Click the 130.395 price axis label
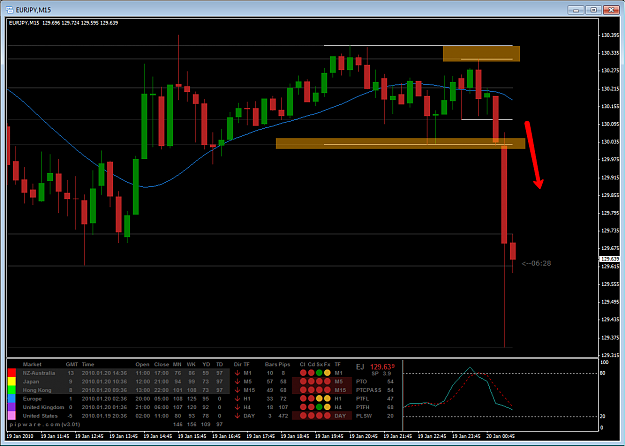 click(x=610, y=35)
